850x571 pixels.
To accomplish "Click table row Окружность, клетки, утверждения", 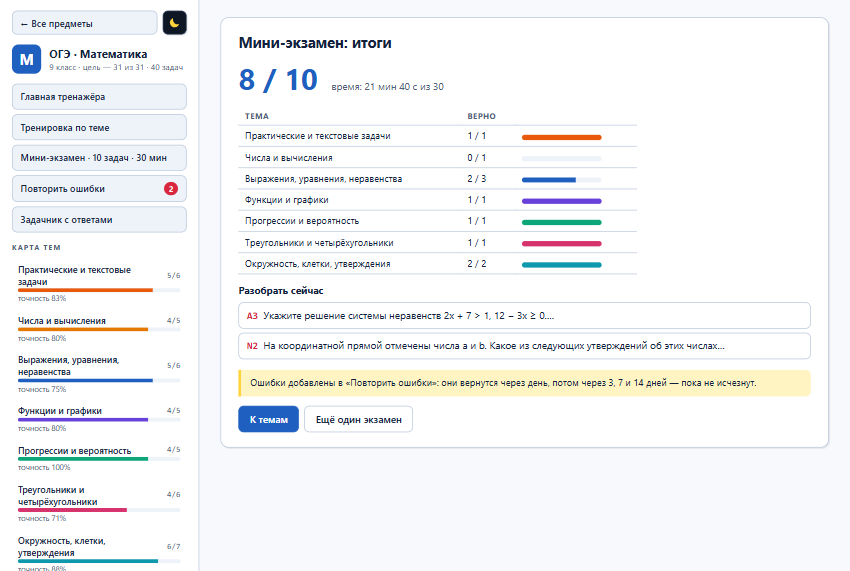I will pyautogui.click(x=437, y=264).
